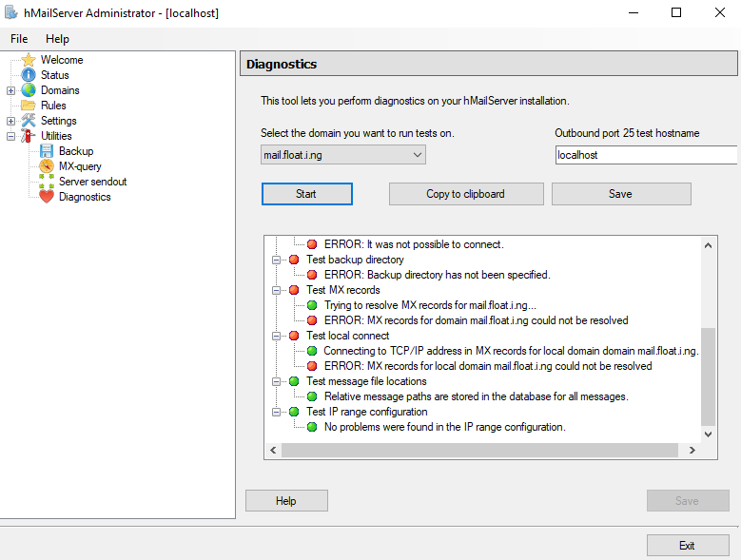Click the results horizontal scrollbar right arrow
The width and height of the screenshot is (741, 560).
click(692, 451)
